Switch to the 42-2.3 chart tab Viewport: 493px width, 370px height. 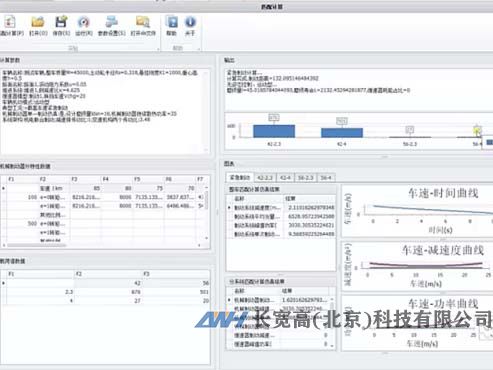[x=265, y=178]
